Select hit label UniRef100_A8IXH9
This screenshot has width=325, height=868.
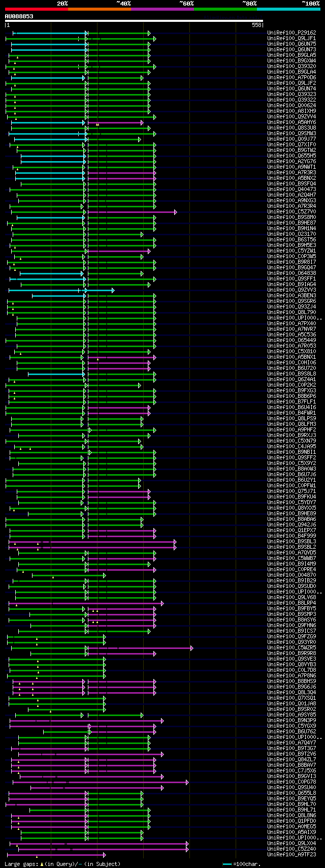(291, 111)
